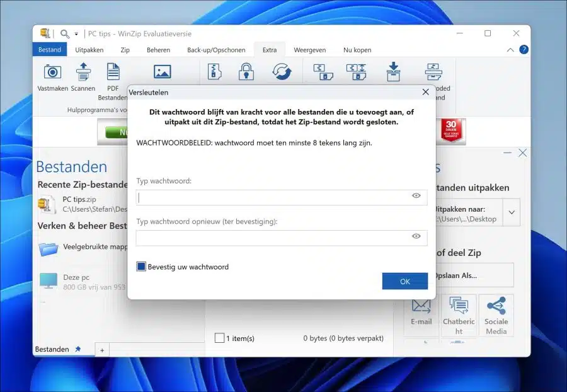The height and width of the screenshot is (392, 567).
Task: Click the E-mail share button
Action: pyautogui.click(x=421, y=314)
